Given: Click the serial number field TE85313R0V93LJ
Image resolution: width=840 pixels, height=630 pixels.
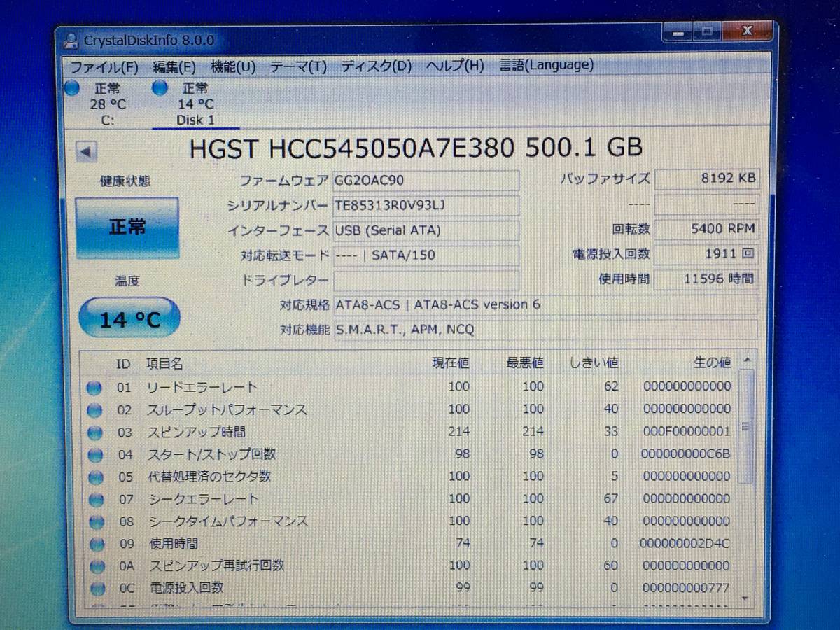Looking at the screenshot, I should click(x=426, y=205).
